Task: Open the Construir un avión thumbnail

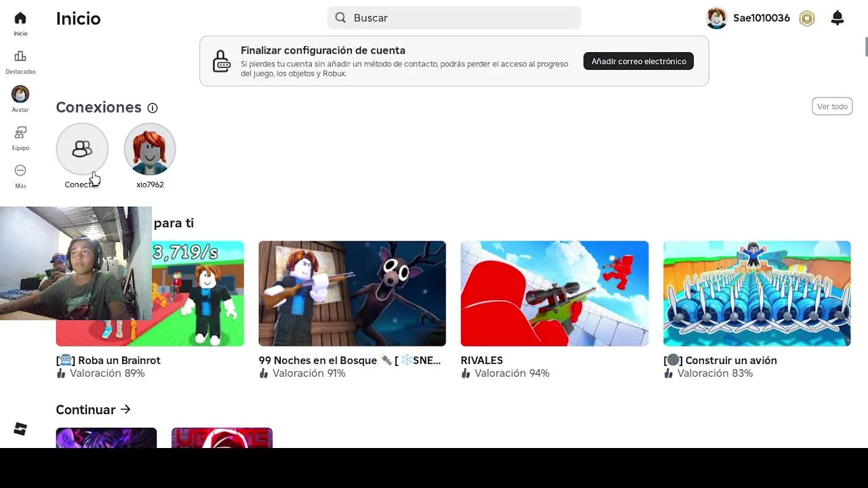Action: 757,293
